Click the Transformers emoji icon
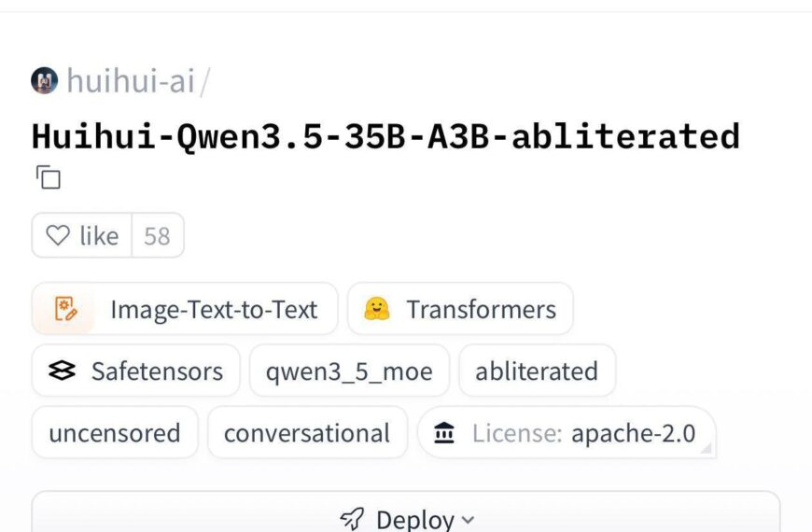Viewport: 812px width, 532px height. (x=377, y=309)
